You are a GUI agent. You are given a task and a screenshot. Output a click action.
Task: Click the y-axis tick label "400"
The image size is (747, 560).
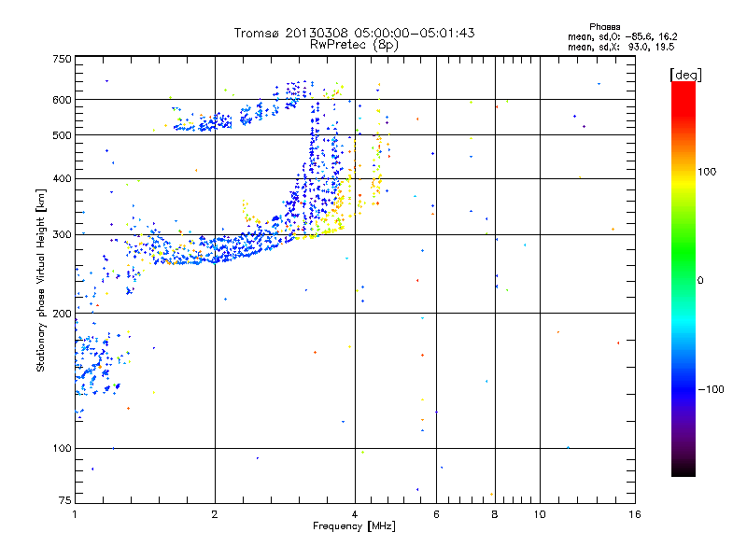[x=62, y=178]
